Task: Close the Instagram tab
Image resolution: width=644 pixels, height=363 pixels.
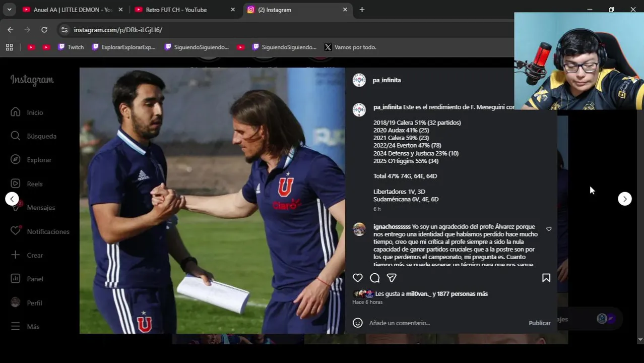Action: (345, 10)
